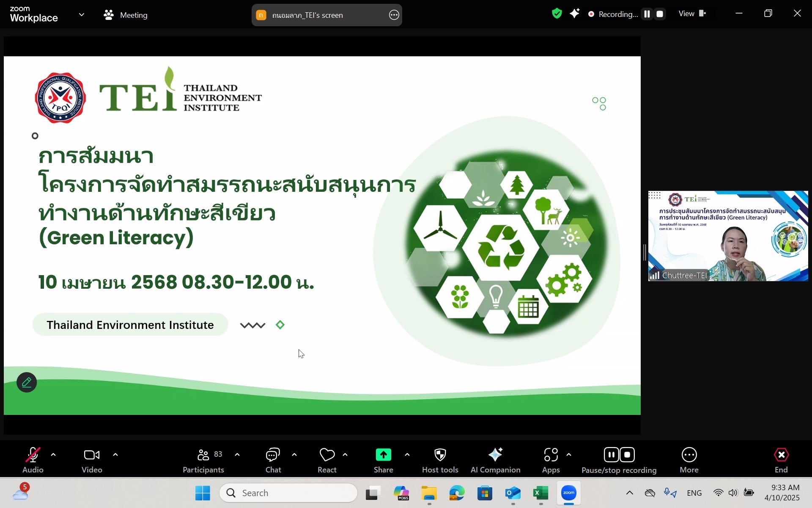
Task: Stop recording in the bottom toolbar
Action: pos(627,455)
